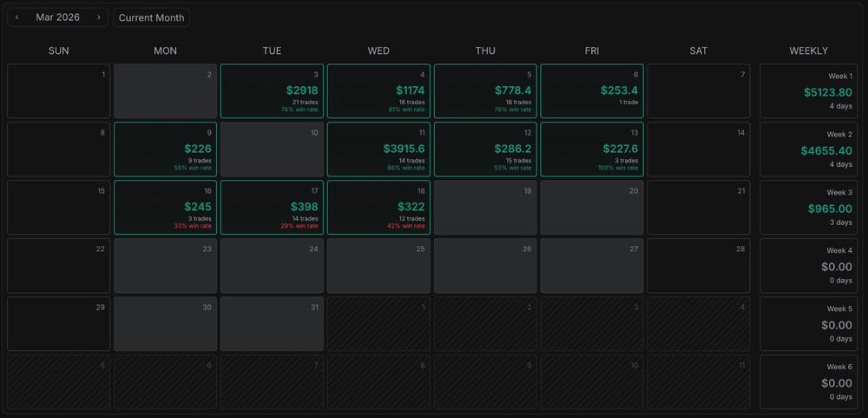The image size is (868, 418).
Task: Select March 16 cell showing $245
Action: pyautogui.click(x=165, y=208)
